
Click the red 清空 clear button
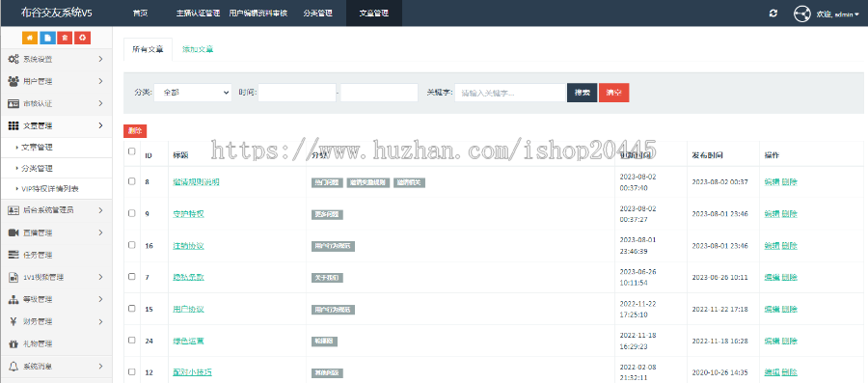point(614,93)
